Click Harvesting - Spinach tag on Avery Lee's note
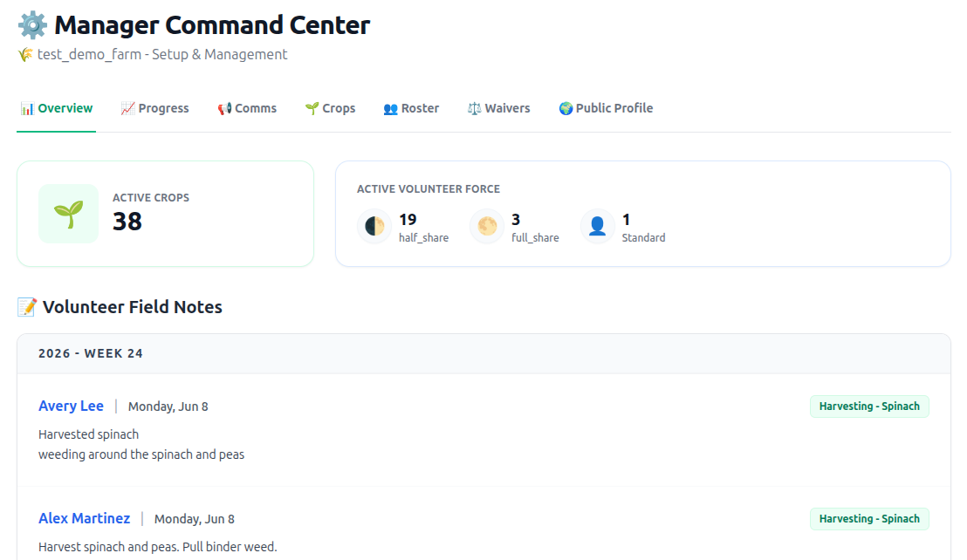 tap(869, 406)
